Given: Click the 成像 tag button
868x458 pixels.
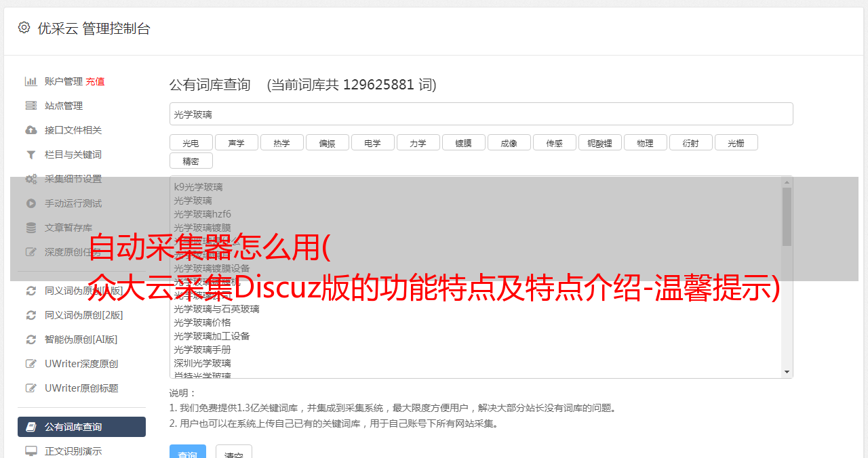Looking at the screenshot, I should point(509,143).
